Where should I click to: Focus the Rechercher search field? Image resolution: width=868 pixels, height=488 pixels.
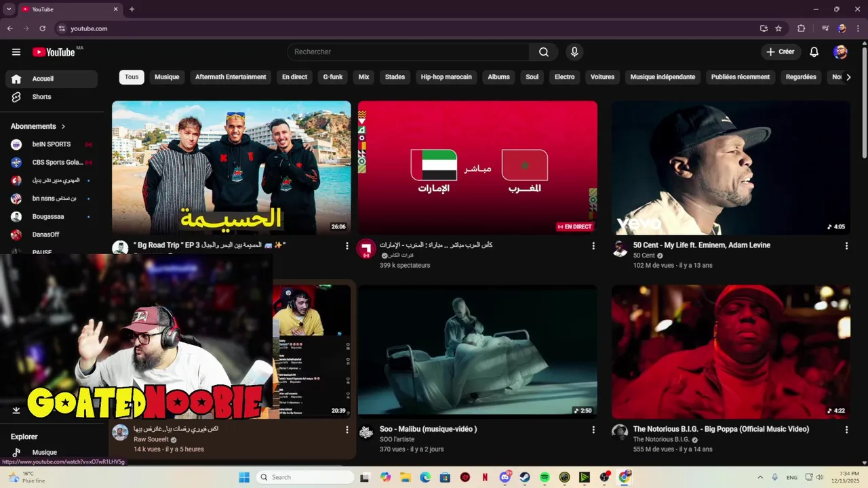click(408, 52)
